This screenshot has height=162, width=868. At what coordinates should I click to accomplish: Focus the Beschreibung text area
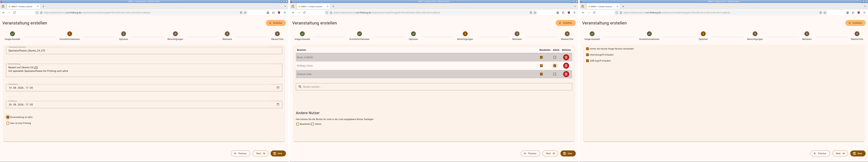click(x=144, y=70)
